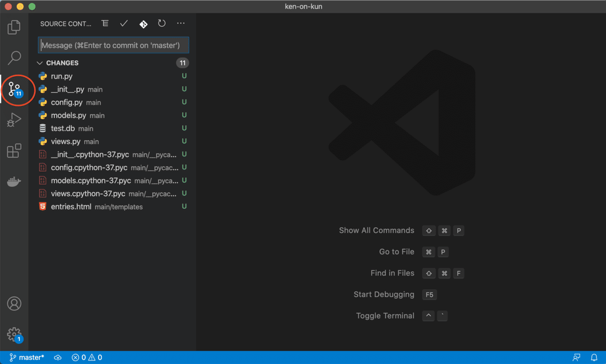Click the Git graph diamond icon
This screenshot has height=364, width=606.
click(143, 24)
